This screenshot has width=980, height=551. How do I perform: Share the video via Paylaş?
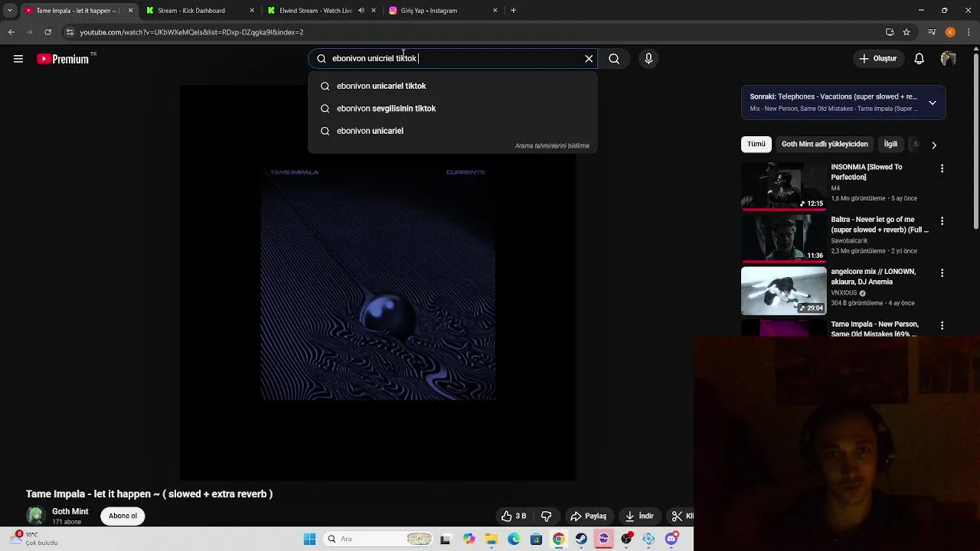pyautogui.click(x=588, y=516)
